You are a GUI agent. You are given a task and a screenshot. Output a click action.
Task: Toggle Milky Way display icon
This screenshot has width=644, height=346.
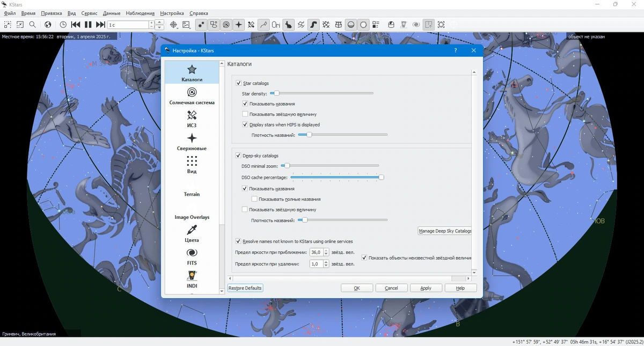tap(313, 24)
